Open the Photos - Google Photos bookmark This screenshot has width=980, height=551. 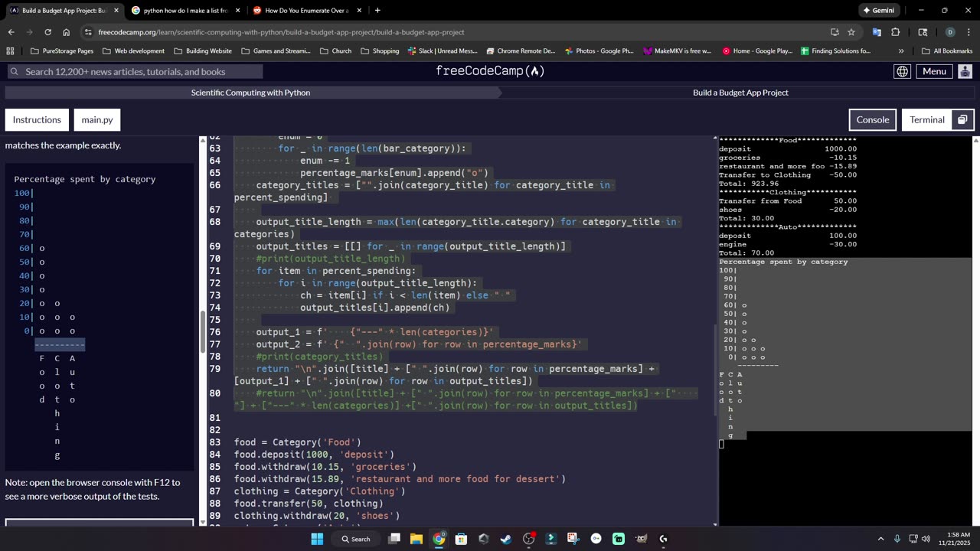point(599,51)
